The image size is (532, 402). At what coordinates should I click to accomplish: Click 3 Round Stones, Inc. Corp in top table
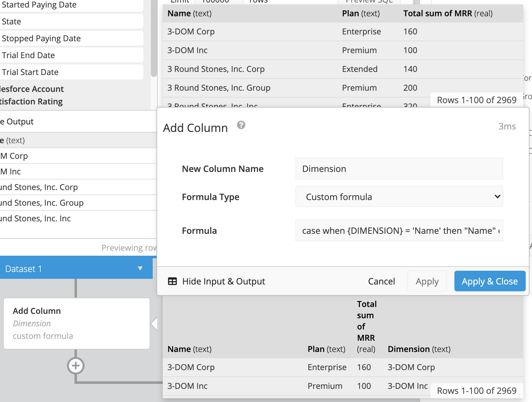[216, 69]
